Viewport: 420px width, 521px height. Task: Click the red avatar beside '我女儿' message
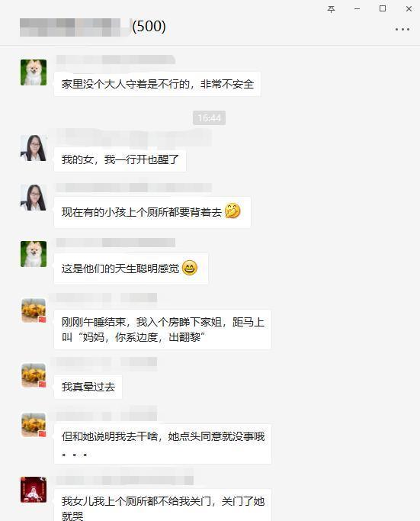[x=34, y=490]
